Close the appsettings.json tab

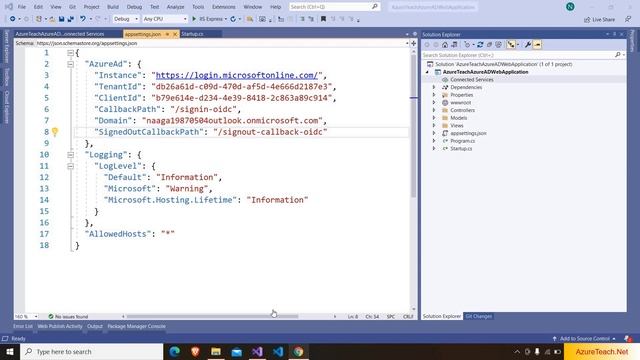175,34
